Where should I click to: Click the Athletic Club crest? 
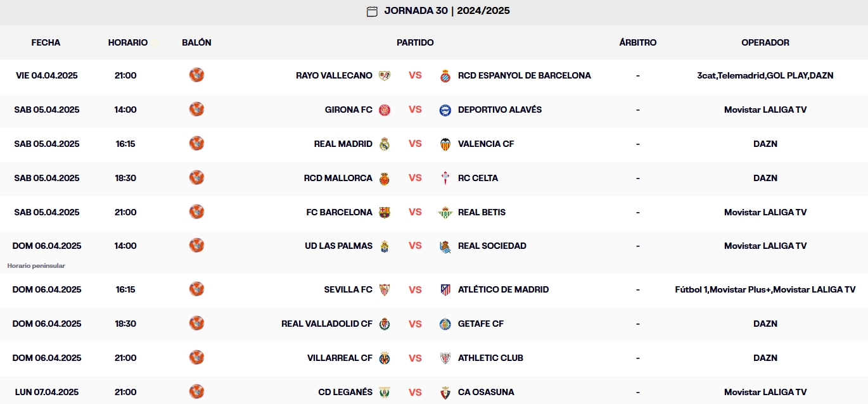click(x=445, y=357)
